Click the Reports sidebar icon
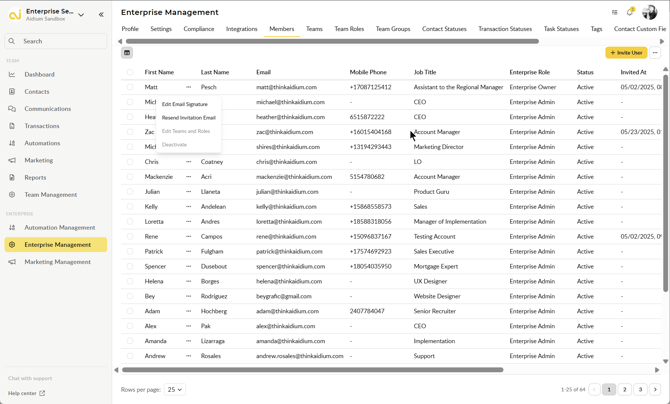This screenshot has height=404, width=670. pos(12,177)
